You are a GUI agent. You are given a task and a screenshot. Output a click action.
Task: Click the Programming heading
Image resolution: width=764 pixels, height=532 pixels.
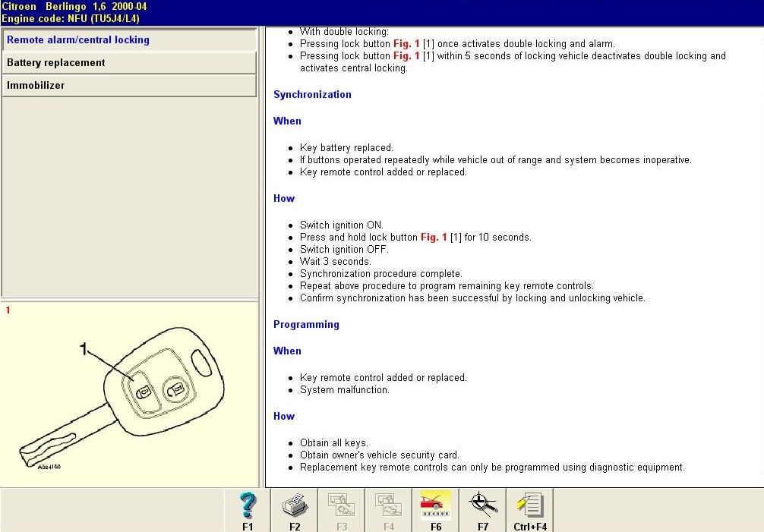tap(306, 325)
